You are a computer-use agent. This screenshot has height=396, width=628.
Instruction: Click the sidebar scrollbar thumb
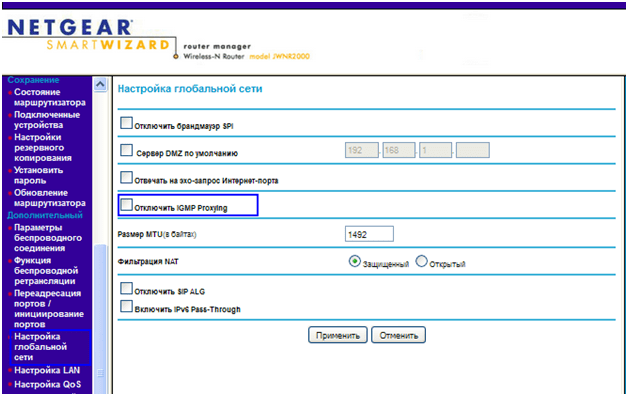(100, 318)
